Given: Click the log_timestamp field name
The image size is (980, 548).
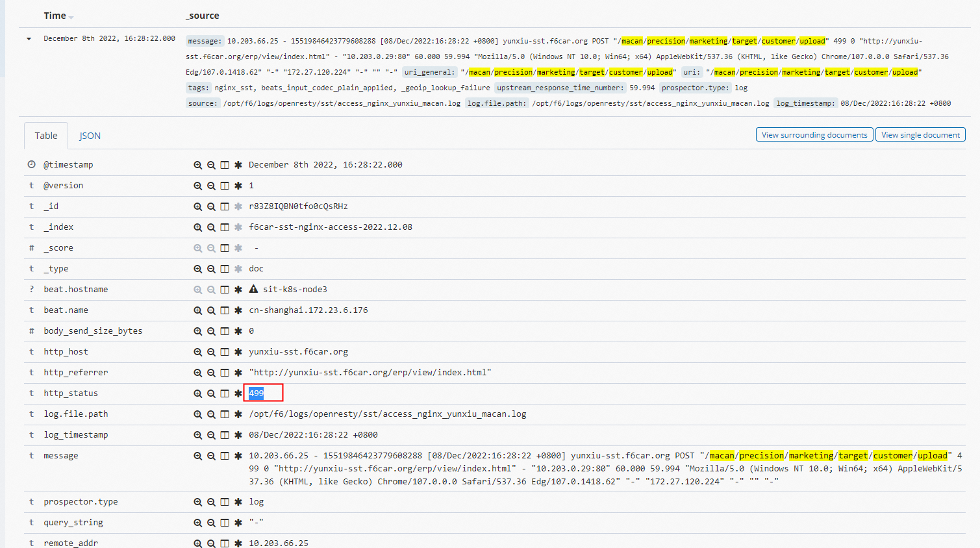Looking at the screenshot, I should pos(76,435).
